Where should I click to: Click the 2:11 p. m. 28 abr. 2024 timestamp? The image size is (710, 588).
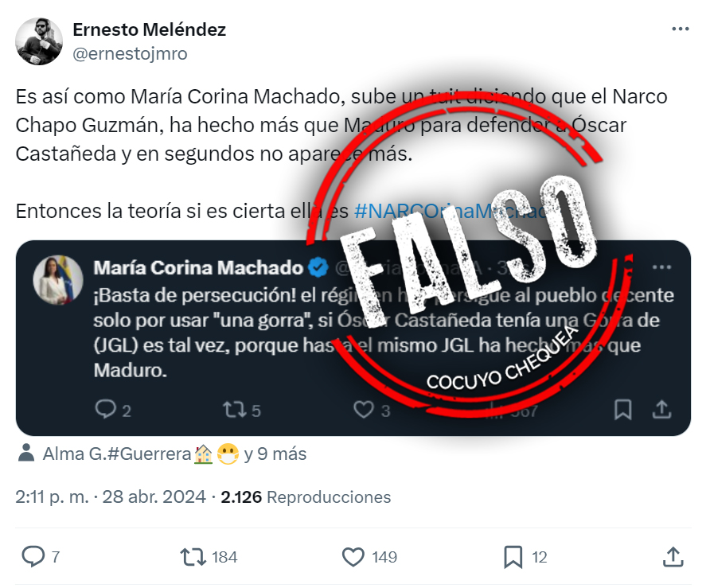pos(111,497)
